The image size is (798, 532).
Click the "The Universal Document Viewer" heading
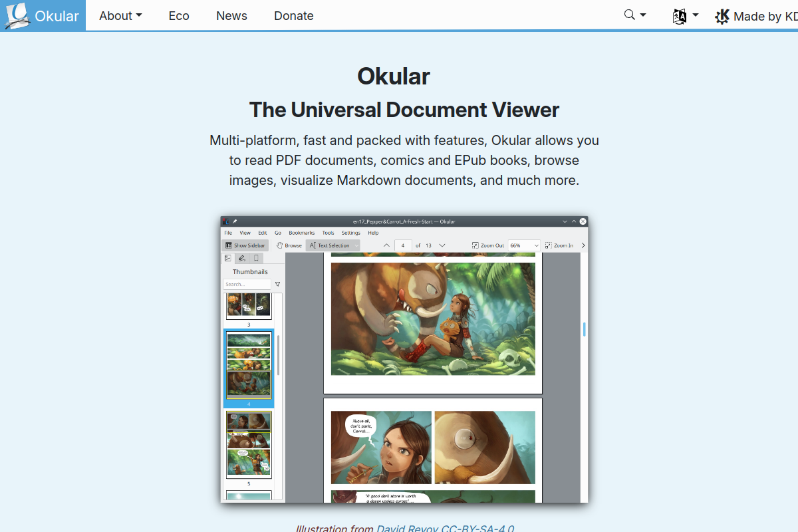(404, 109)
